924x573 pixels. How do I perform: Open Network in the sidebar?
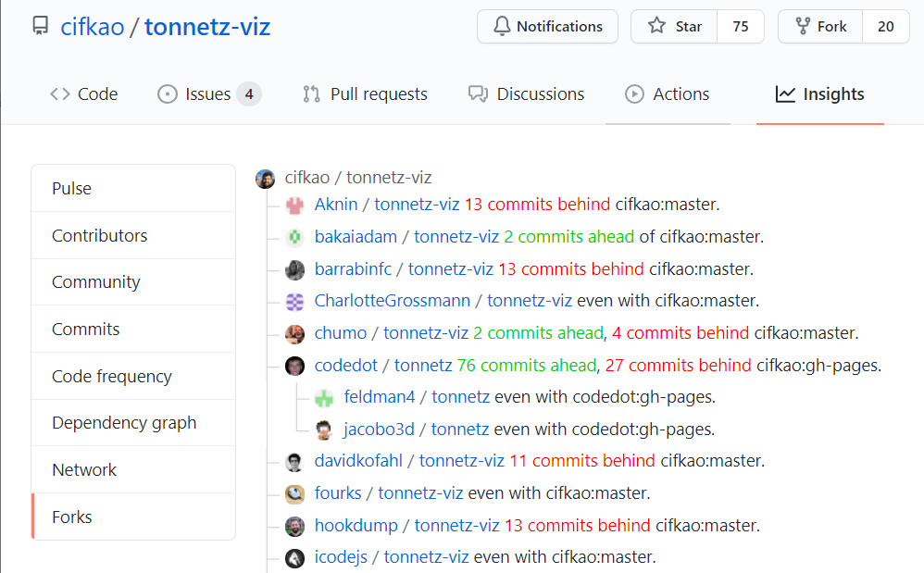(133, 470)
